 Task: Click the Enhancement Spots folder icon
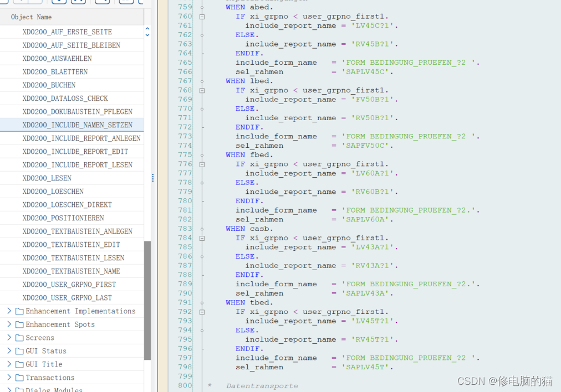click(x=19, y=324)
